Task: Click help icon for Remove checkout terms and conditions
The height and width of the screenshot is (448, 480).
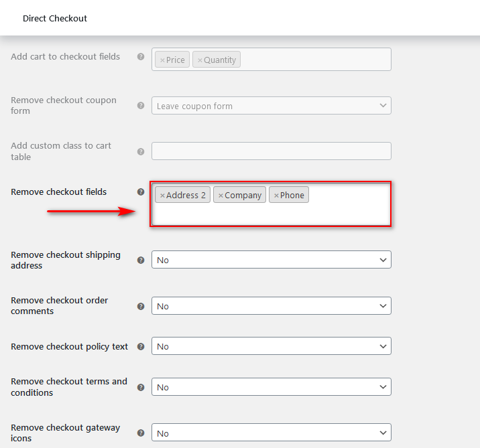Action: click(141, 388)
